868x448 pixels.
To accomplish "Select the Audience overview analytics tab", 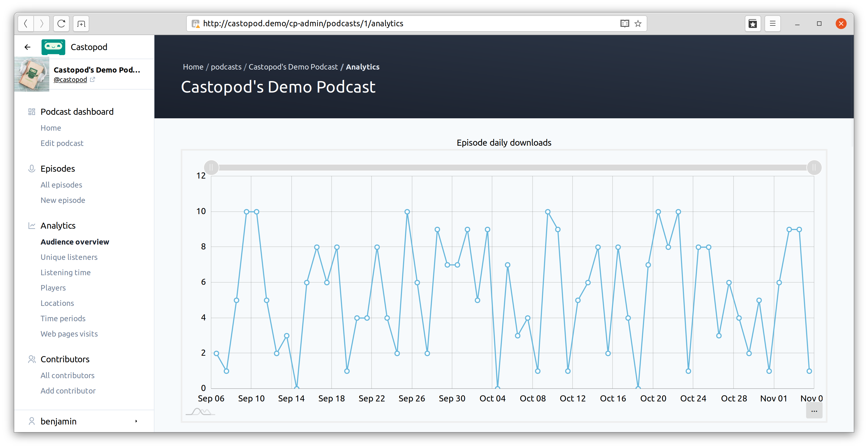I will (x=75, y=242).
